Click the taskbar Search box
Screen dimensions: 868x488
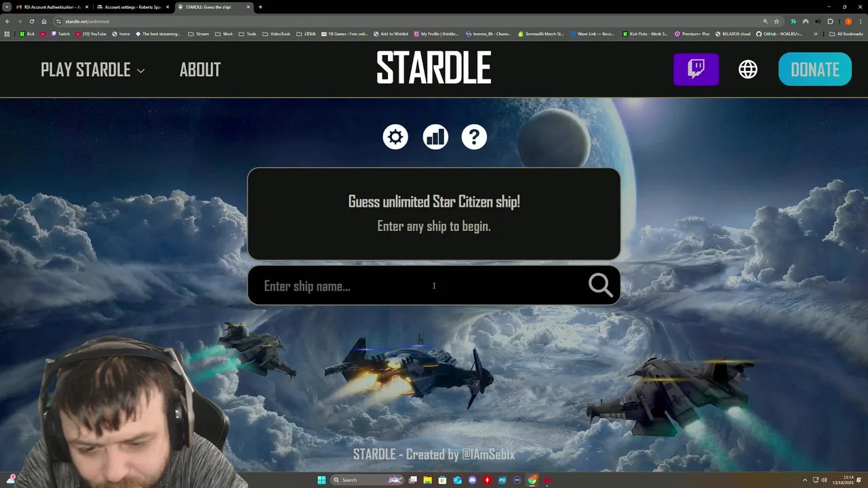point(368,480)
